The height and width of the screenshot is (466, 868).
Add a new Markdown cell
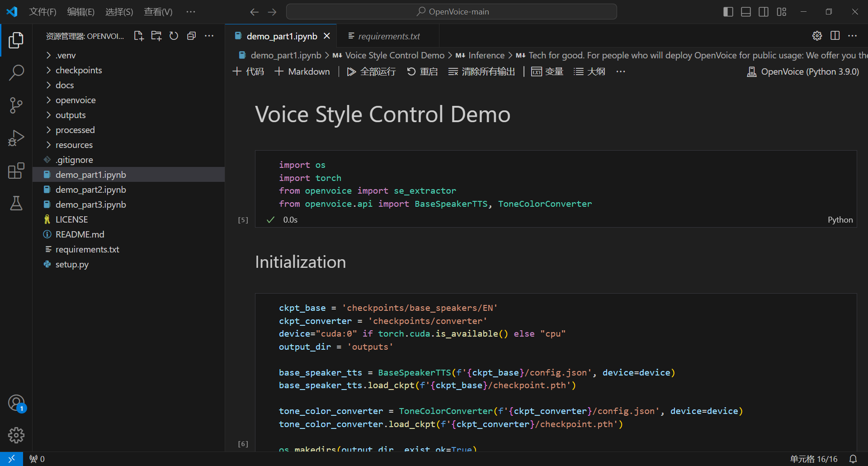[x=302, y=71]
